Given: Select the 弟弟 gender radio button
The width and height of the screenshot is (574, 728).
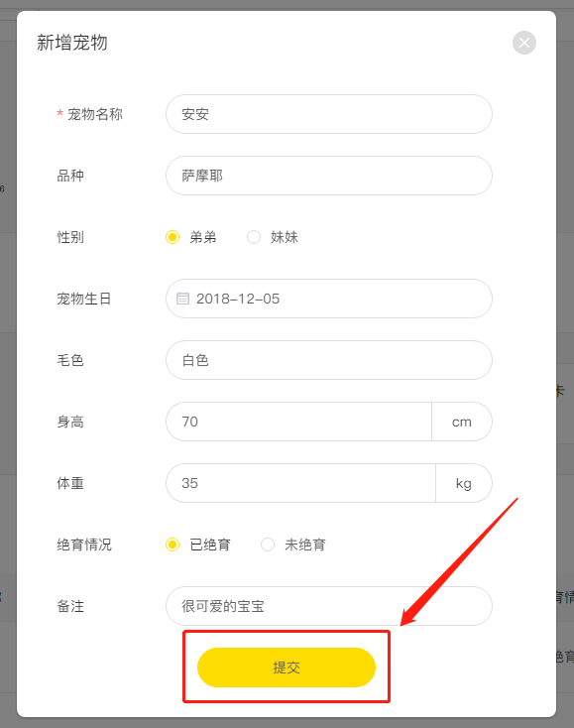Looking at the screenshot, I should pyautogui.click(x=172, y=237).
